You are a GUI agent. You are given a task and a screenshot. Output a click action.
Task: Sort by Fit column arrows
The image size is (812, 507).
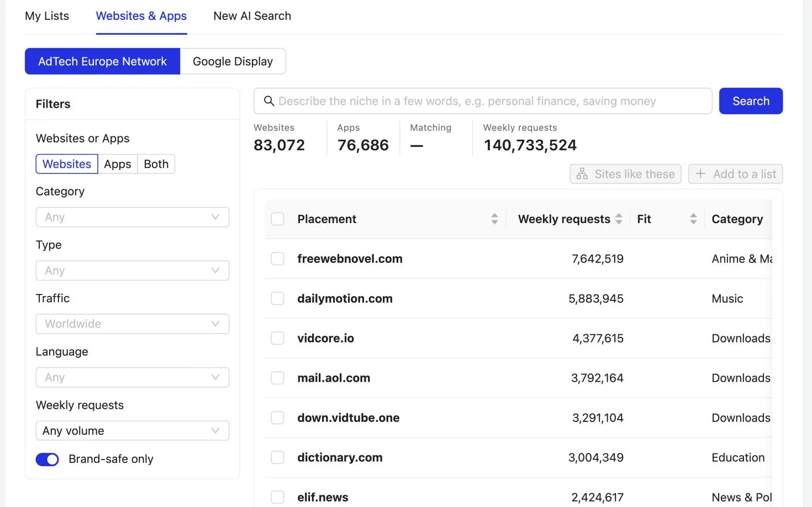[693, 219]
